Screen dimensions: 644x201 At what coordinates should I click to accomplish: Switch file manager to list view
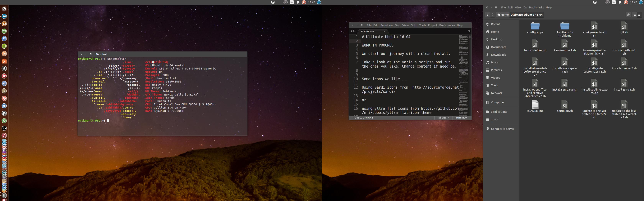point(634,15)
